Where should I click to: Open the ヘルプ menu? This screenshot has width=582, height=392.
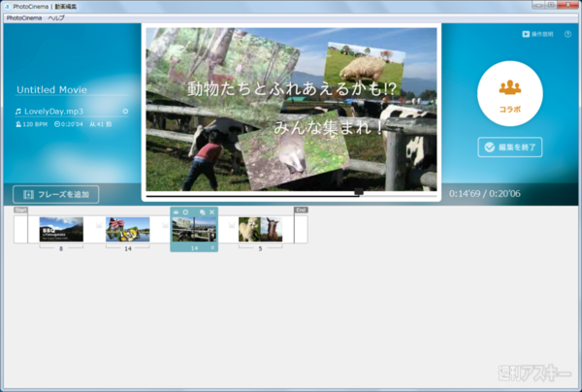56,17
